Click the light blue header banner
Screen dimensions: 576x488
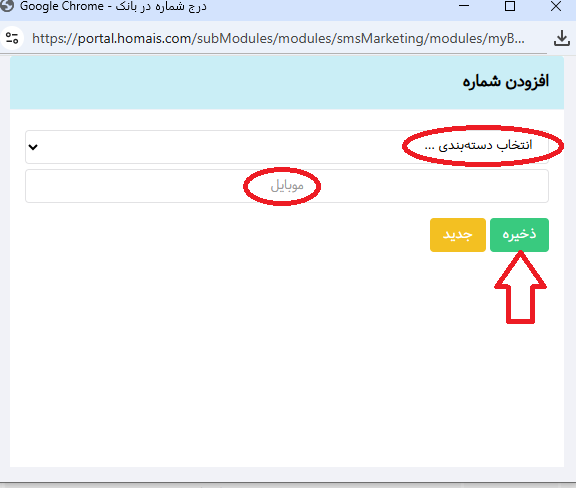pyautogui.click(x=287, y=83)
